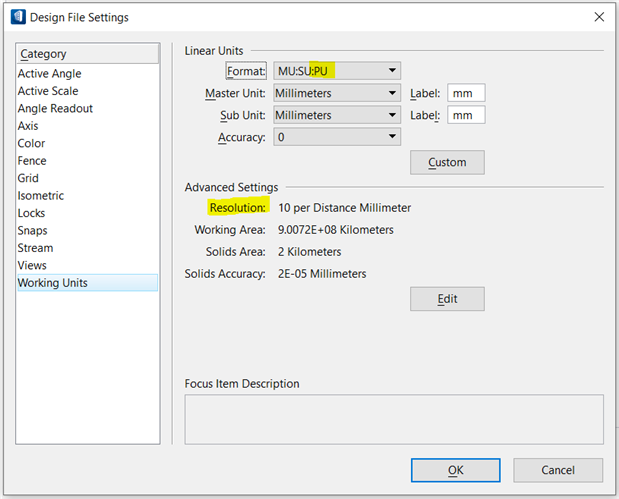Open the Format dropdown showing MU:SU:PU

point(337,71)
